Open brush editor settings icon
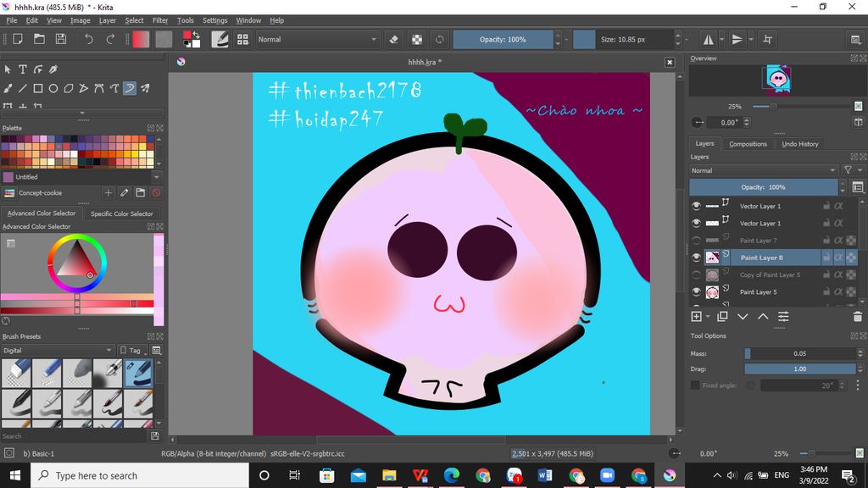Screen dimensions: 868x488 pos(220,39)
